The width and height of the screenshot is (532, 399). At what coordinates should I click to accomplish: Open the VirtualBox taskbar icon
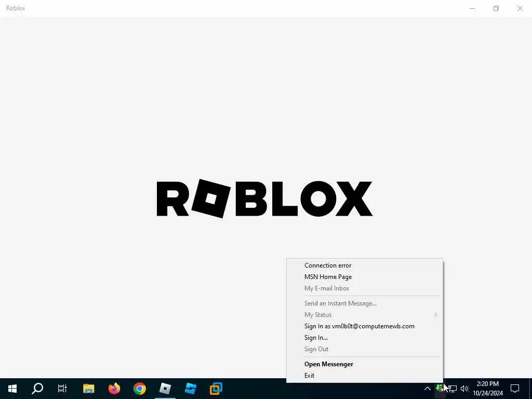click(x=216, y=389)
